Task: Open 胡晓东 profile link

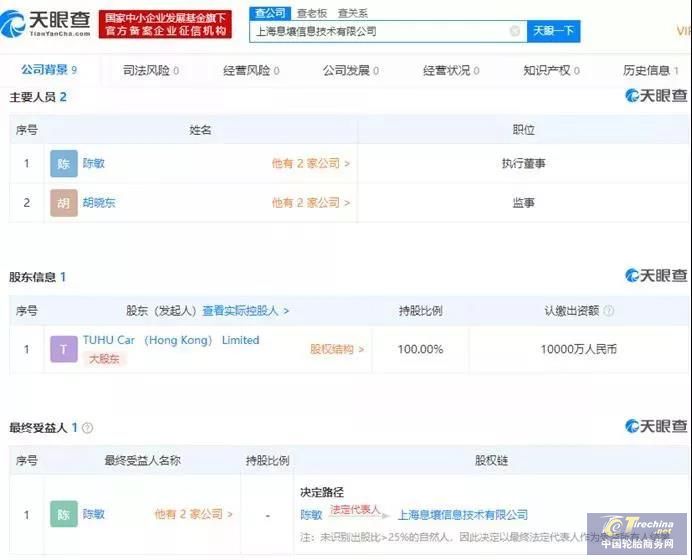Action: click(x=99, y=203)
